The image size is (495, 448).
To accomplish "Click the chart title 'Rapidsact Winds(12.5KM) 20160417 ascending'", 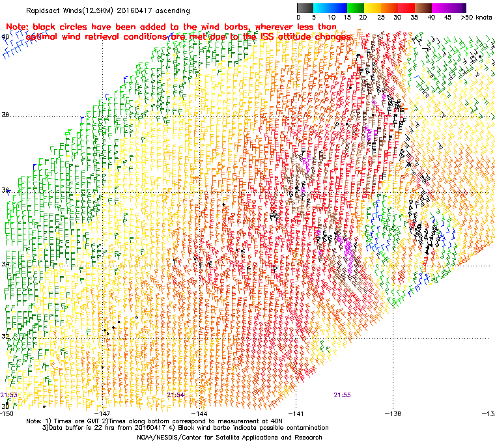I will (108, 10).
